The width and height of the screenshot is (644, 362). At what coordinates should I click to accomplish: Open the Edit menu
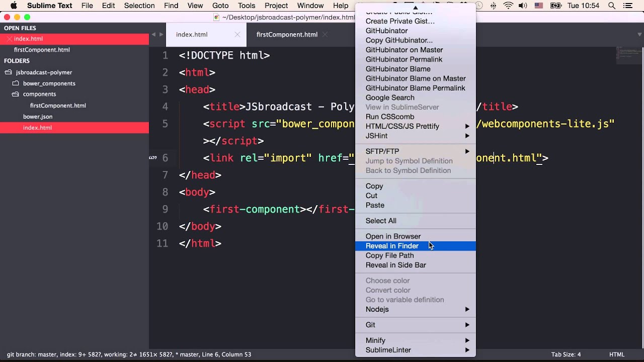(x=108, y=6)
